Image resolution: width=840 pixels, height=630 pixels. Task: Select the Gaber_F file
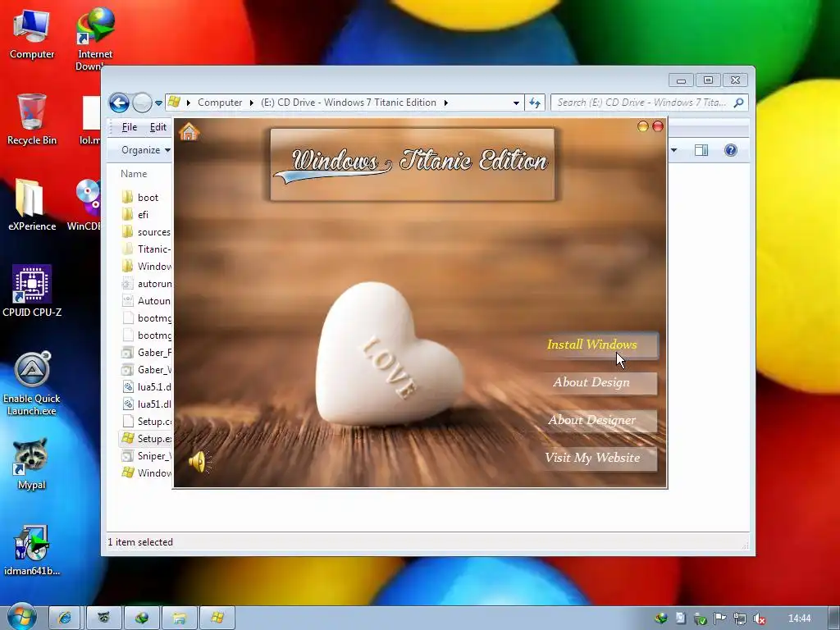click(x=145, y=353)
